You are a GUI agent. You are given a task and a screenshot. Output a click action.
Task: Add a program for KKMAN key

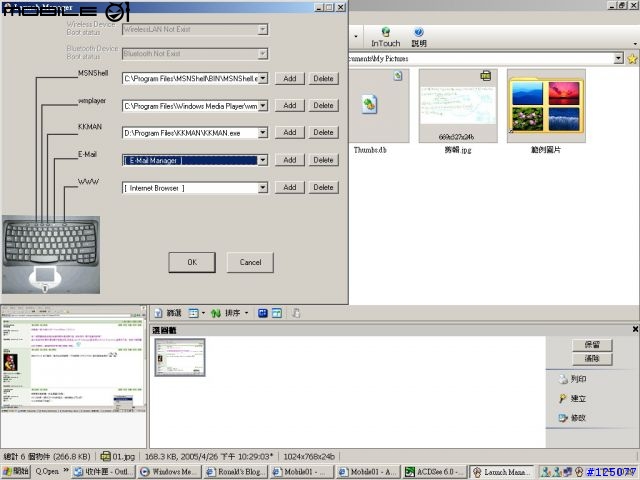coord(290,132)
